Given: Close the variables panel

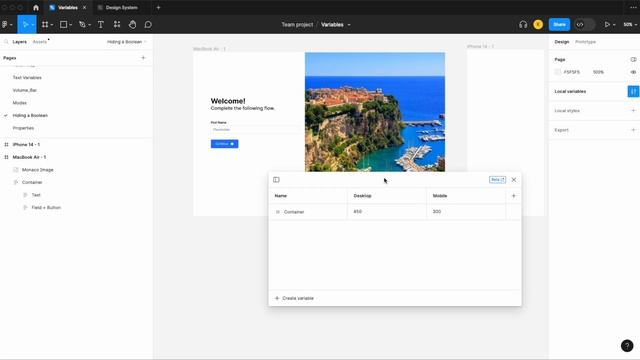Looking at the screenshot, I should (x=513, y=180).
